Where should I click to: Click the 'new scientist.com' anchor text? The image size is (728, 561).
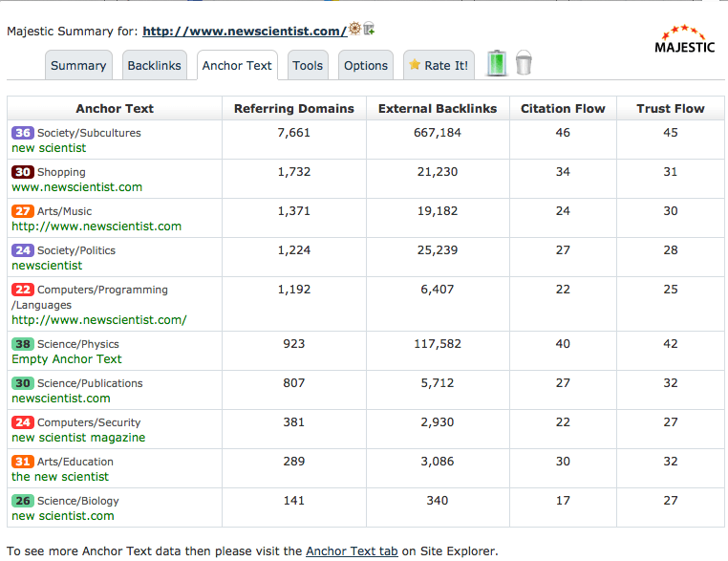pyautogui.click(x=63, y=516)
